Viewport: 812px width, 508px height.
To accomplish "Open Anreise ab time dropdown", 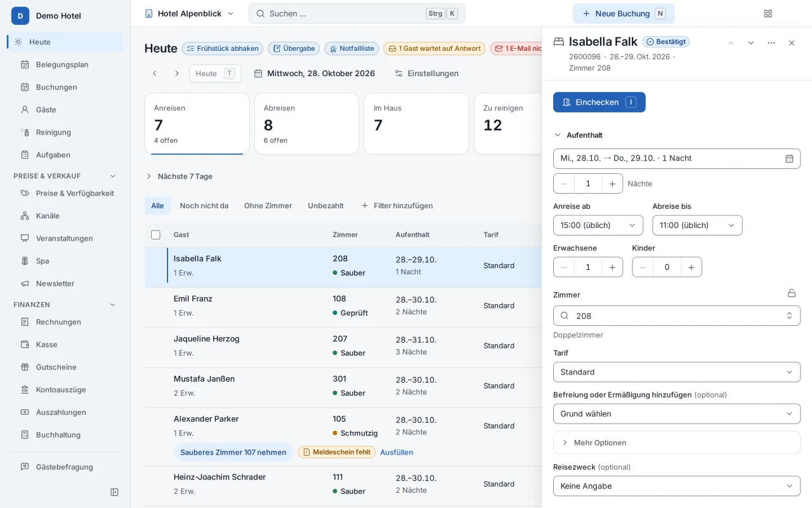I will pos(598,225).
